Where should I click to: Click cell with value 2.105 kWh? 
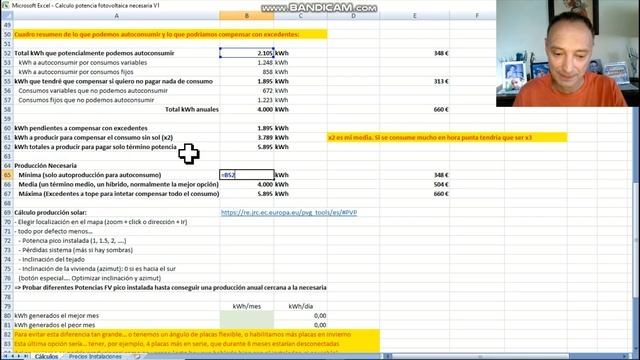247,53
